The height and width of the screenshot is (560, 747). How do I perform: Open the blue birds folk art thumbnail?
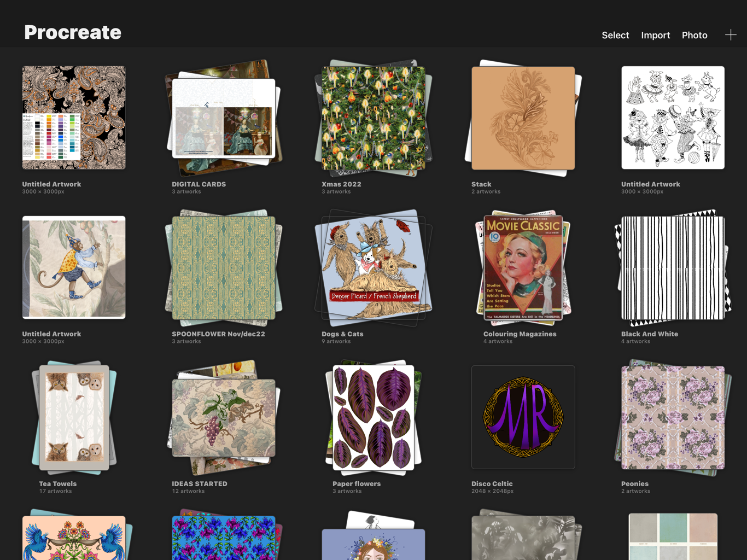click(x=74, y=538)
